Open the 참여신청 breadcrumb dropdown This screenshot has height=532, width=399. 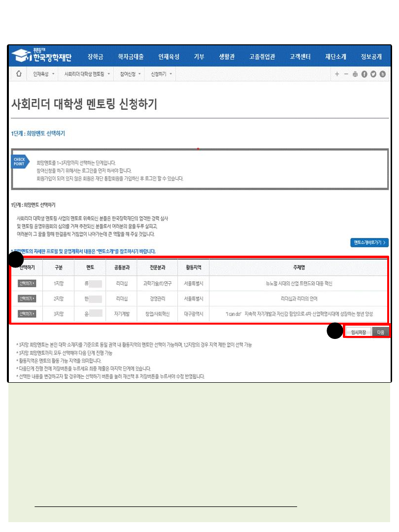point(130,74)
